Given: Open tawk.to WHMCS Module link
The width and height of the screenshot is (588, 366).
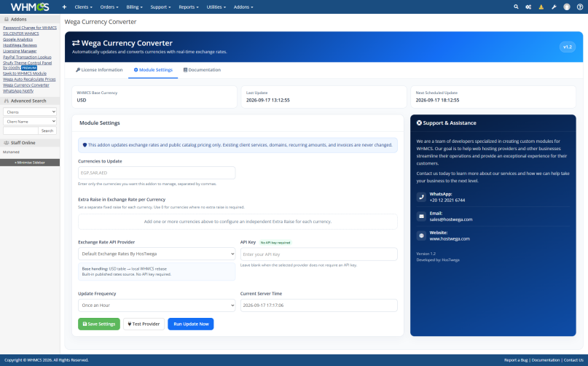Looking at the screenshot, I should pyautogui.click(x=25, y=74).
